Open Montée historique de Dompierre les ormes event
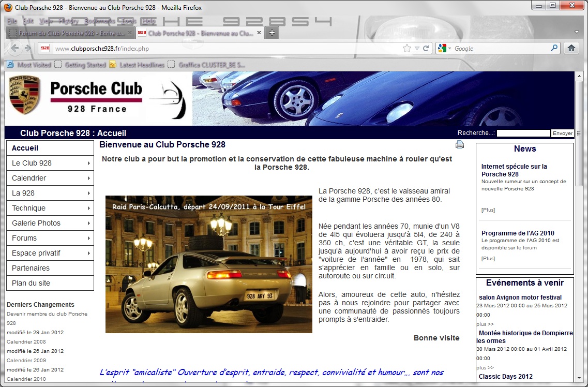The width and height of the screenshot is (588, 387). tap(524, 337)
